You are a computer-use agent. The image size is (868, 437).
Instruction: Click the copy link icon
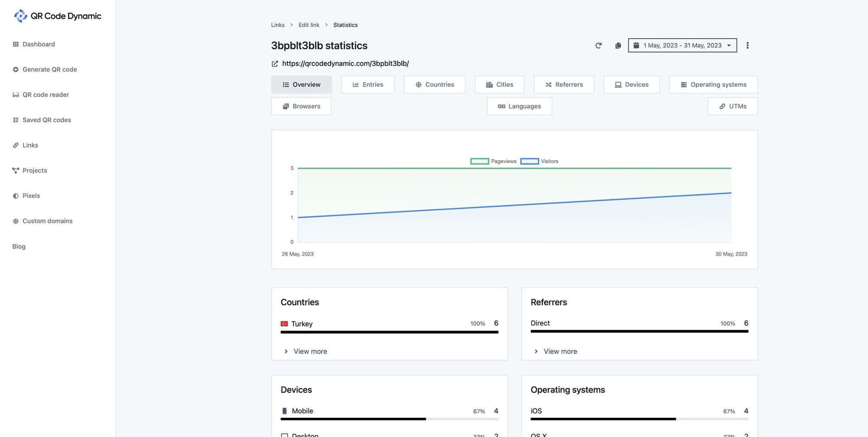[618, 46]
